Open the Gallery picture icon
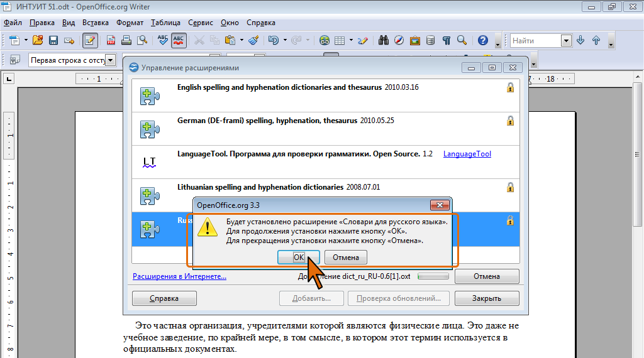 415,41
